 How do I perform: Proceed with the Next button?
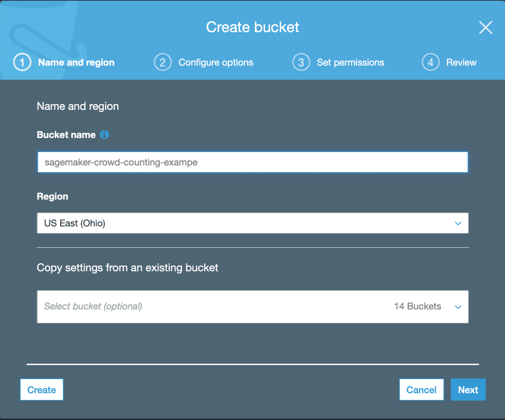point(468,390)
